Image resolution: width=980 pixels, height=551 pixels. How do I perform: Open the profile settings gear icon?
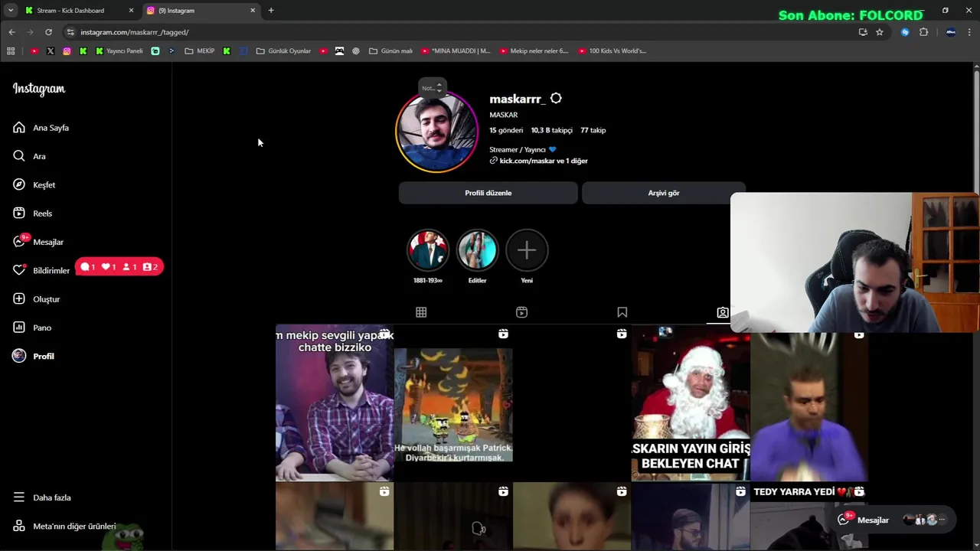(x=556, y=99)
